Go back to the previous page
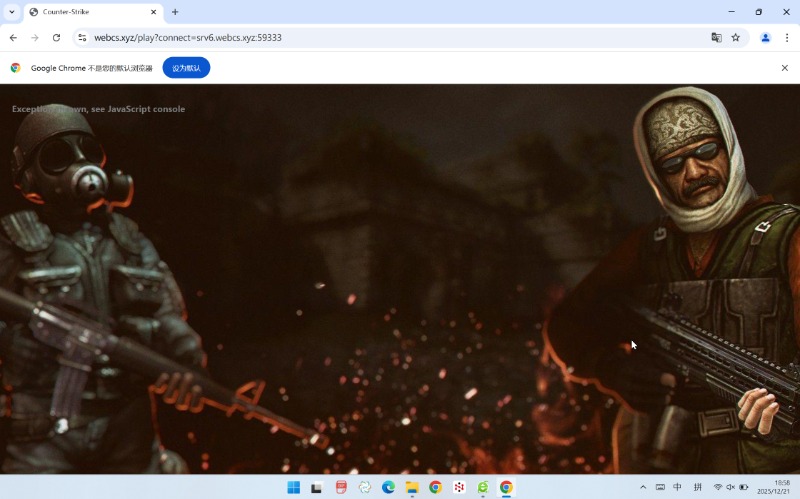This screenshot has height=499, width=800. (13, 38)
